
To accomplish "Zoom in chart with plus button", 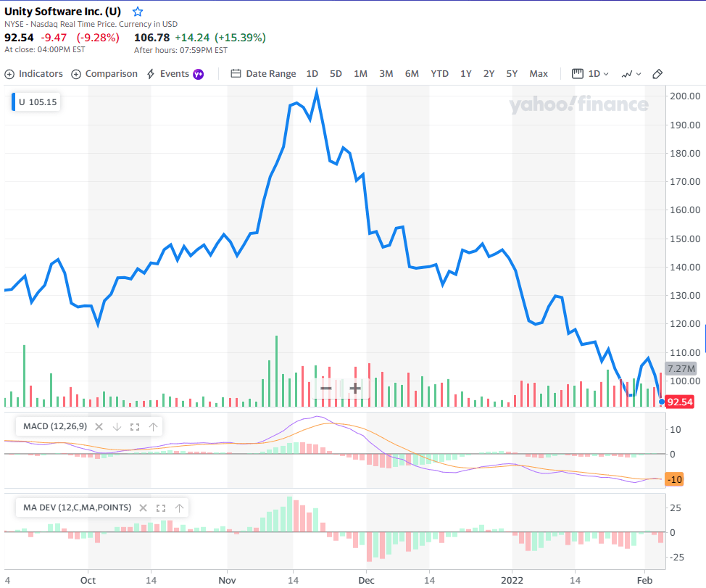I will (x=355, y=388).
